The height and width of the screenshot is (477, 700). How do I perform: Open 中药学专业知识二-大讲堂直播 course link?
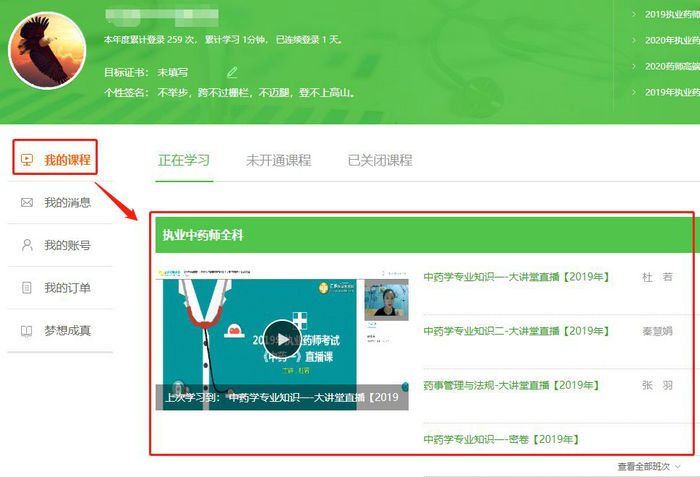516,331
